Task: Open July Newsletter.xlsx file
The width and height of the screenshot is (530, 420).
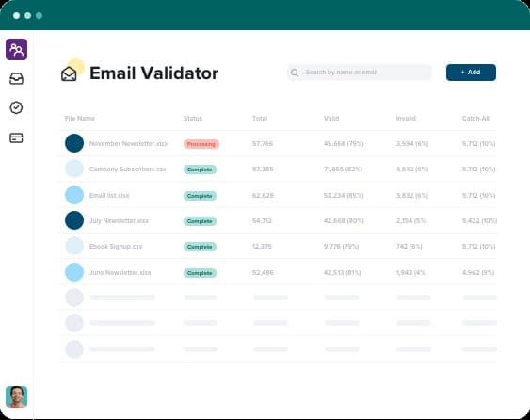Action: (119, 220)
